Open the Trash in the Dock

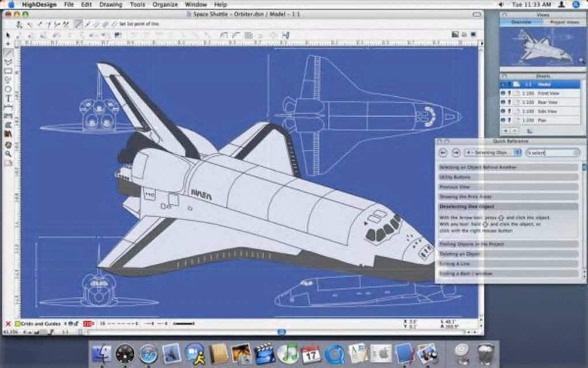[485, 354]
